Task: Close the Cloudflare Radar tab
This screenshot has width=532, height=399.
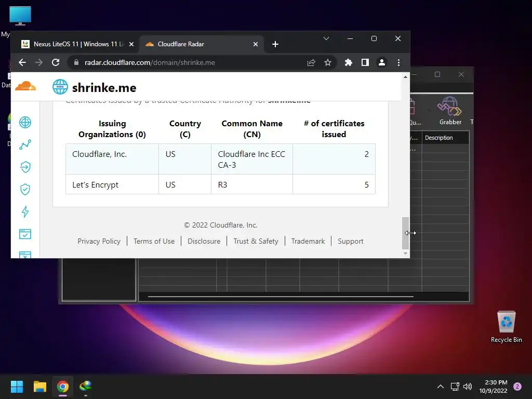Action: pyautogui.click(x=256, y=44)
